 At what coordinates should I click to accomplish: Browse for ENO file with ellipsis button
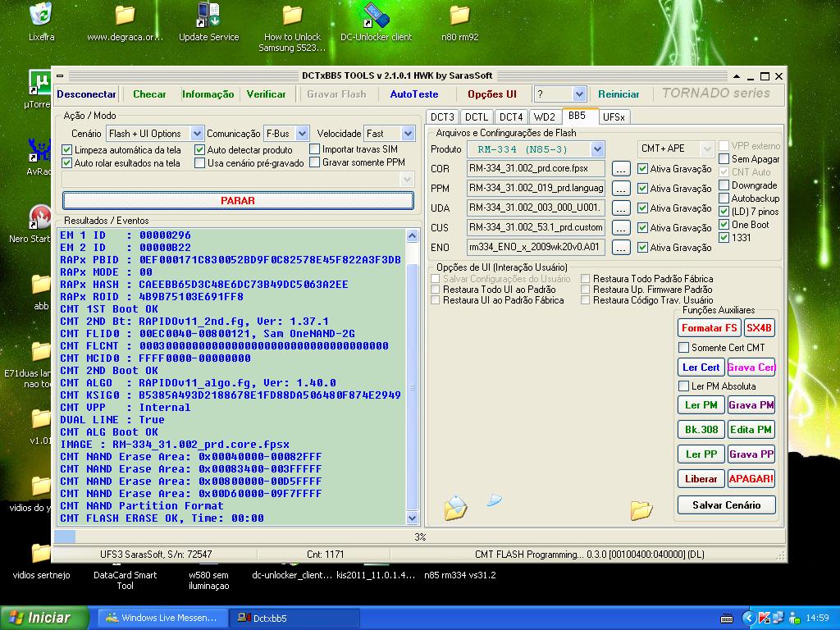[620, 248]
